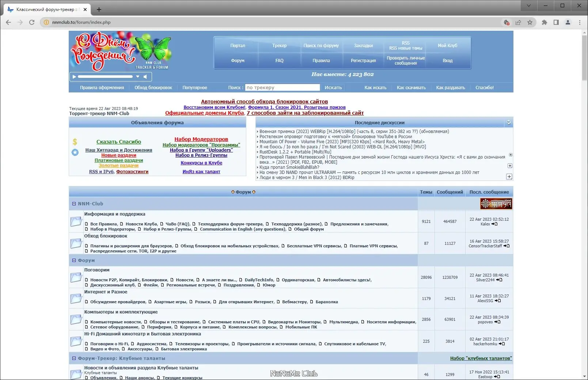Screen dimensions: 588x380
Task: Share this page using the share icon
Action: coord(518,22)
